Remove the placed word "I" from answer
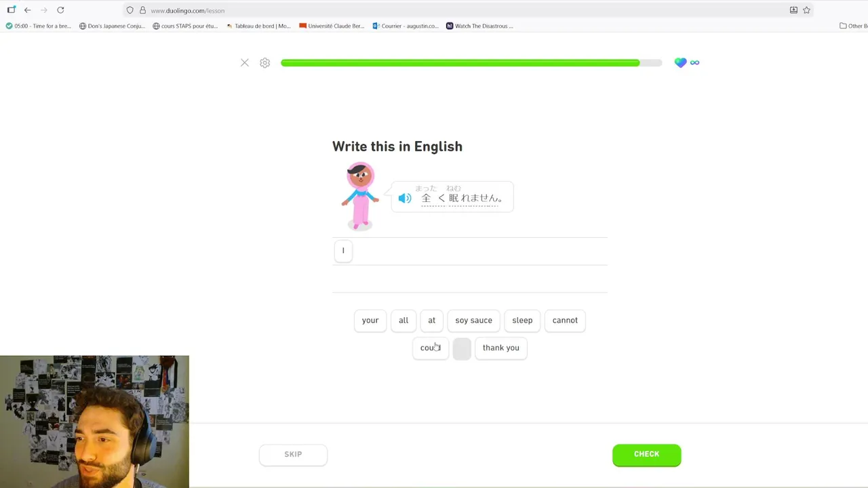 343,251
